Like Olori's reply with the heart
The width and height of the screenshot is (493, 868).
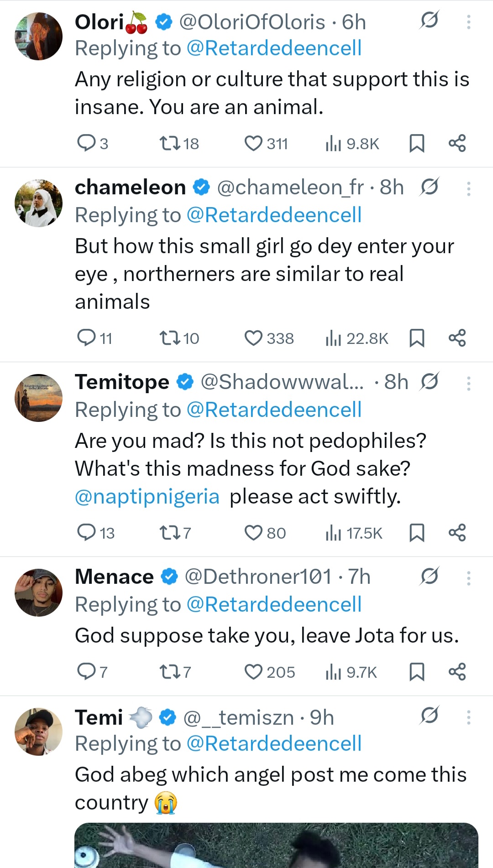pos(253,143)
